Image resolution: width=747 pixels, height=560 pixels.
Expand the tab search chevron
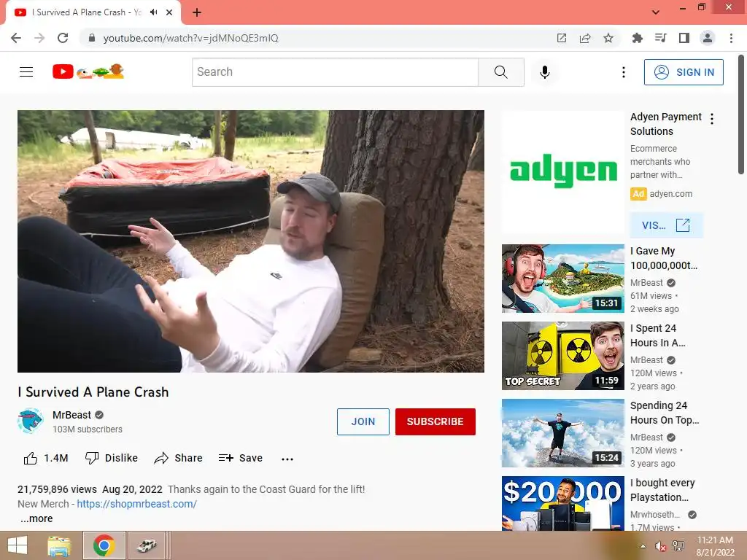click(656, 12)
